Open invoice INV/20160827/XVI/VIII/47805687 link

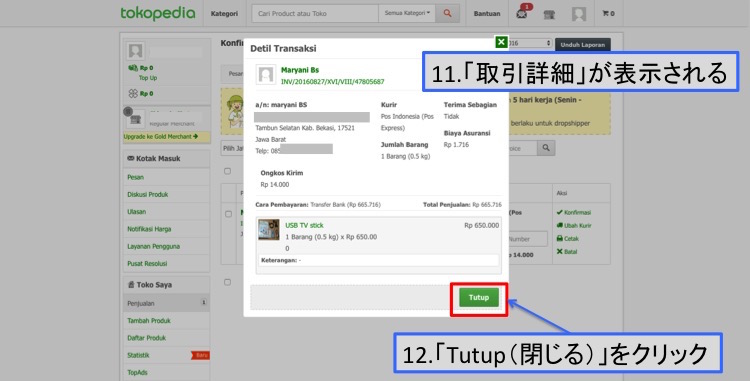click(332, 82)
